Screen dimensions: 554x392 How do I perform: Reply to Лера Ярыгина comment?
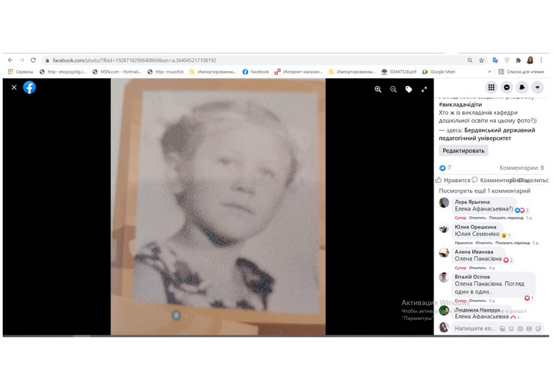477,217
